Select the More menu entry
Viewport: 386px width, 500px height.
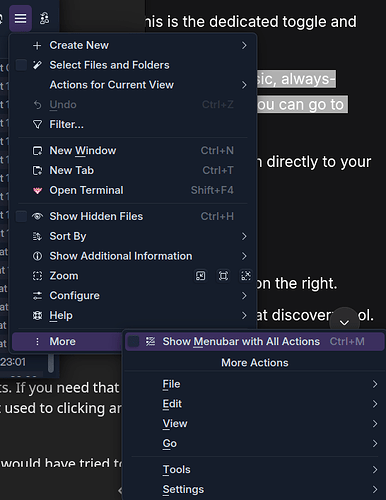[x=67, y=342]
